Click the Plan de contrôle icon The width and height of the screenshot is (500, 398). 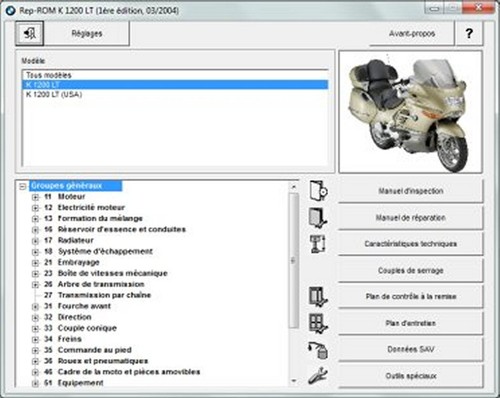click(318, 296)
